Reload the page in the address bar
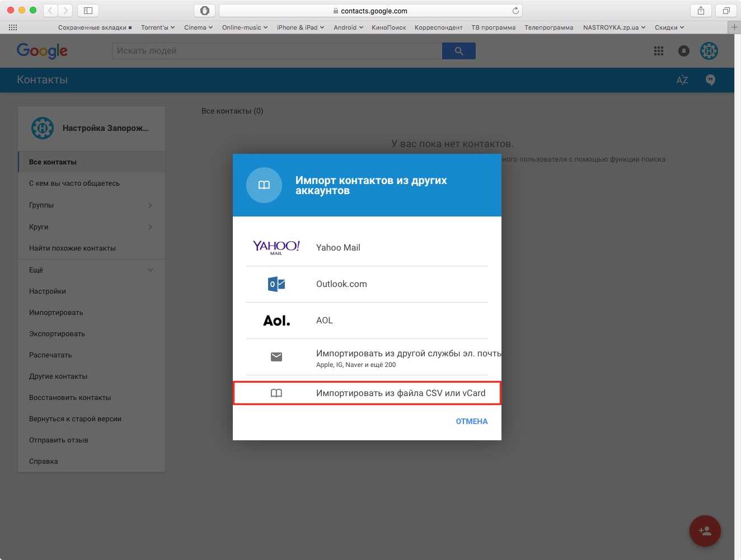This screenshot has height=560, width=741. tap(515, 11)
